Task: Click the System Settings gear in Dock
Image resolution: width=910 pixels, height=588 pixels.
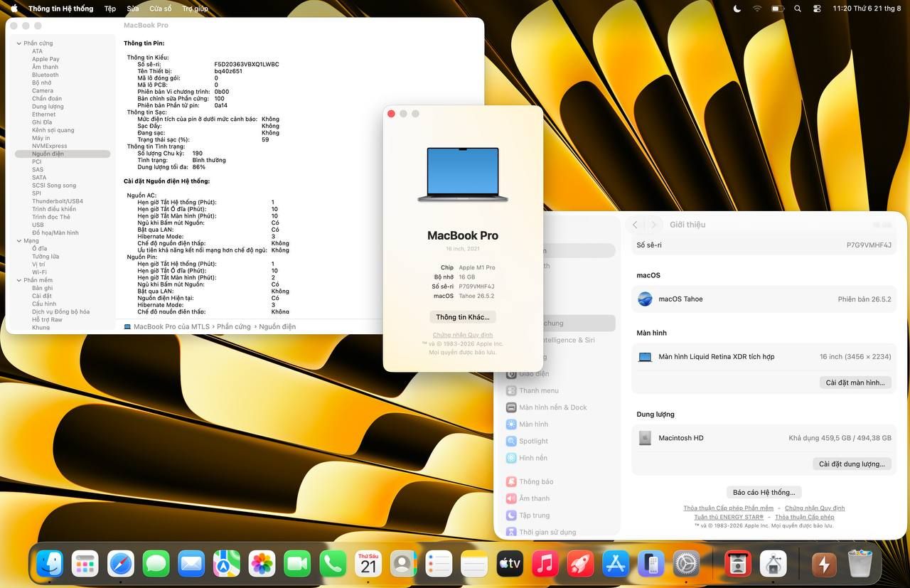Action: [687, 564]
